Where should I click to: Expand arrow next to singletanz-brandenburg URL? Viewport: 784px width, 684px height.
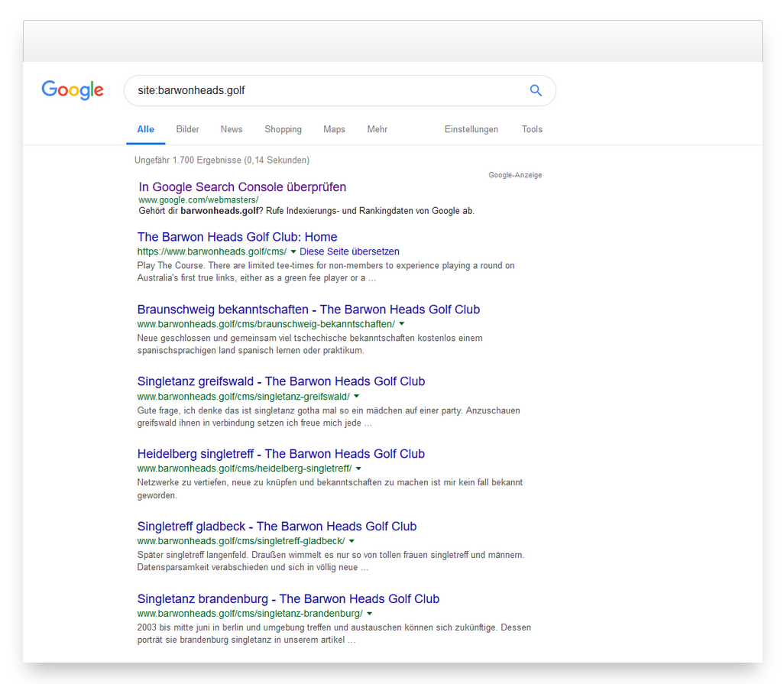click(x=369, y=614)
